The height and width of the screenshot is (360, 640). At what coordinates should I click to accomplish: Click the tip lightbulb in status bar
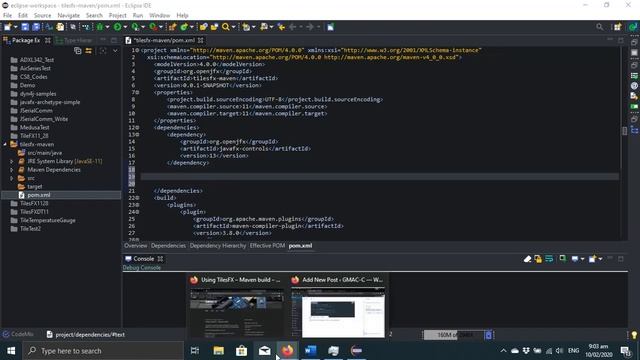pyautogui.click(x=634, y=335)
